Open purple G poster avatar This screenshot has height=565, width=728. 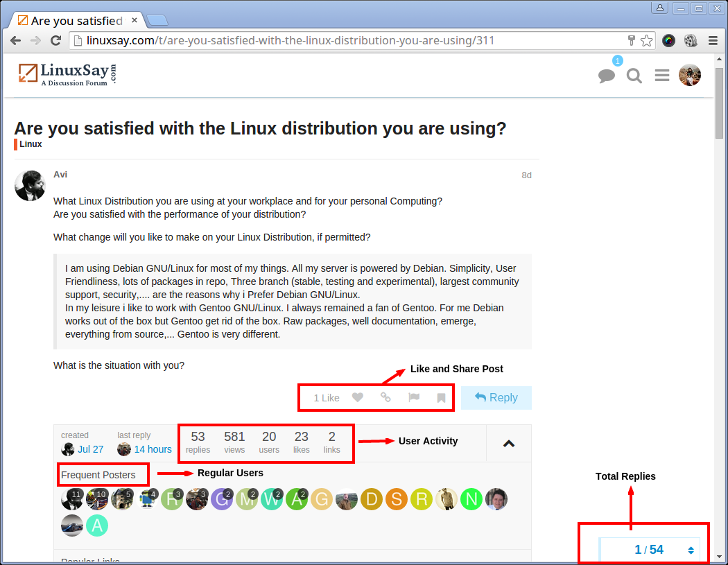coord(222,499)
